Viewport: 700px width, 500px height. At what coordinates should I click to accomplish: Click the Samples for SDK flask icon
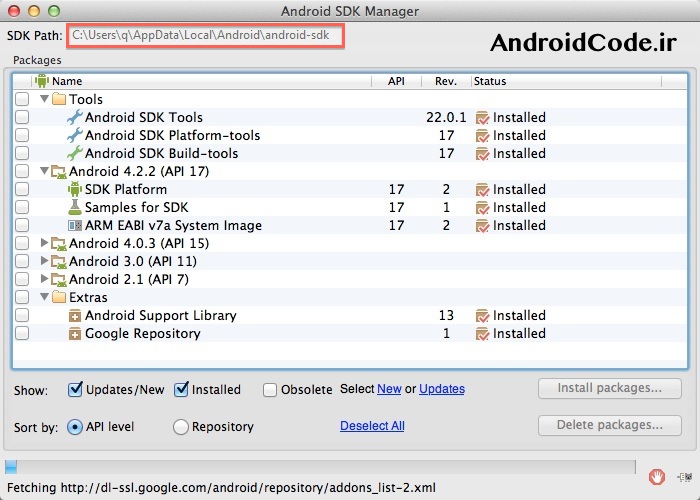click(75, 208)
